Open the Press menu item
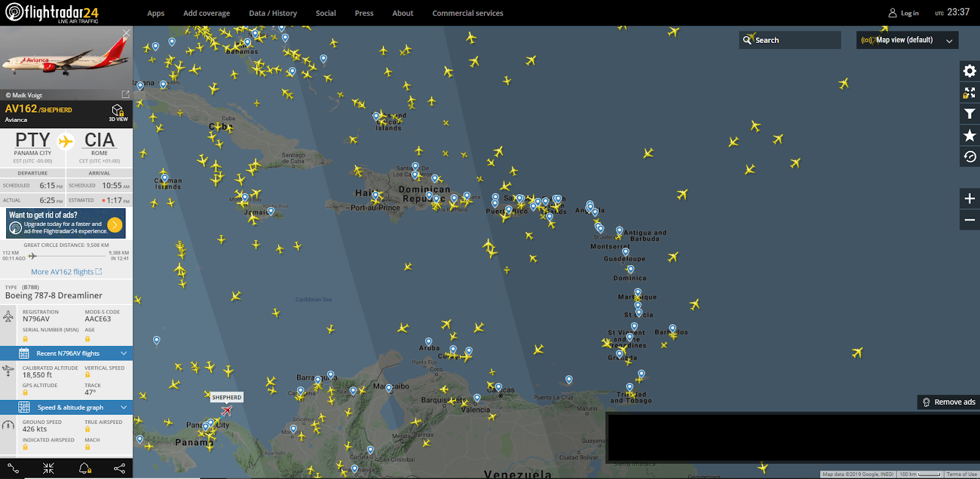This screenshot has height=479, width=980. coord(364,13)
